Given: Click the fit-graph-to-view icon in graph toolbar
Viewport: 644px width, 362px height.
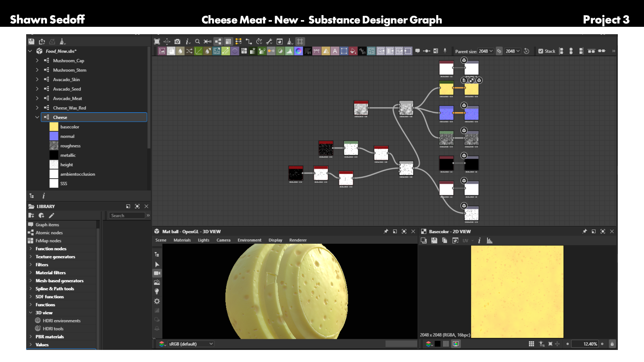Looking at the screenshot, I should pos(157,42).
